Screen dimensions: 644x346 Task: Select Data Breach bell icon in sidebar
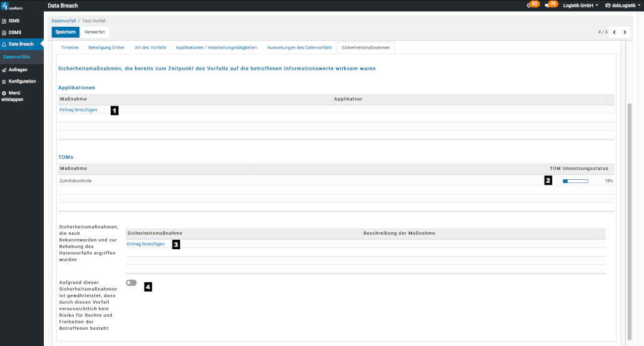pyautogui.click(x=4, y=44)
